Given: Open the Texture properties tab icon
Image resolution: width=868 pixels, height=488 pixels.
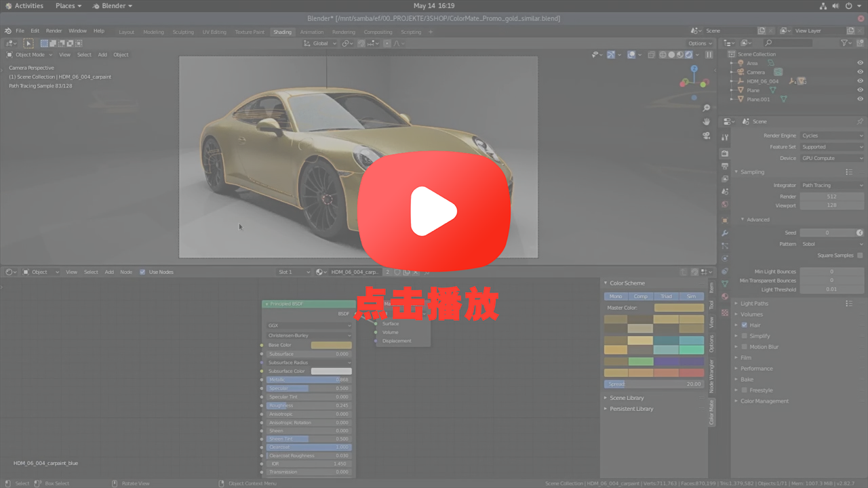Looking at the screenshot, I should pos(725,312).
